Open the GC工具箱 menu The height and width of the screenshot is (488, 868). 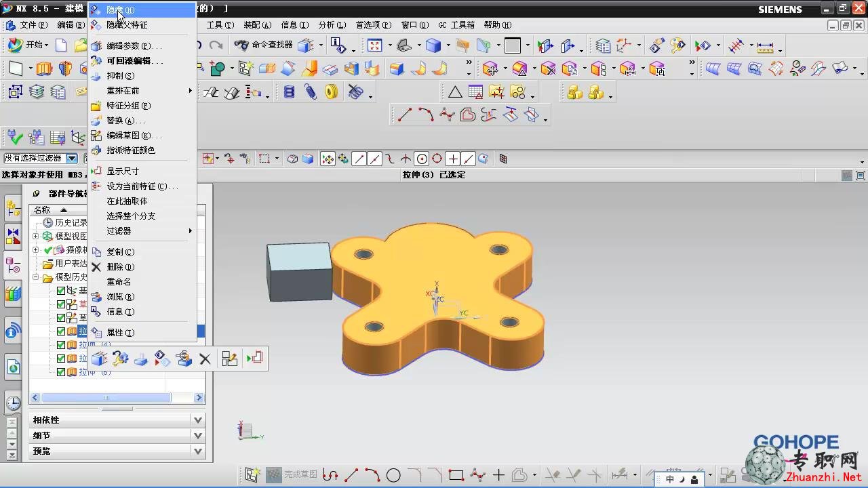[456, 25]
